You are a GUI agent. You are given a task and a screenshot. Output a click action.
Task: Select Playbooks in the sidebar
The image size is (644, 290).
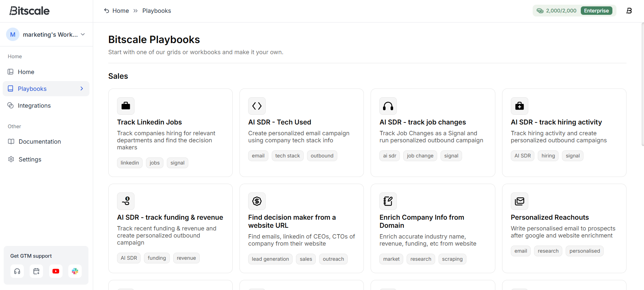click(x=46, y=88)
